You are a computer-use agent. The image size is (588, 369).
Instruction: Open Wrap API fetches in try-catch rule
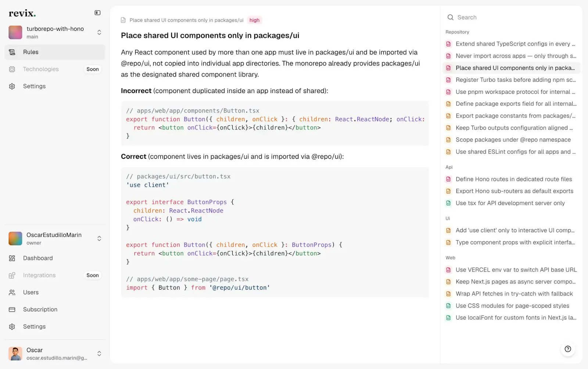coord(511,294)
